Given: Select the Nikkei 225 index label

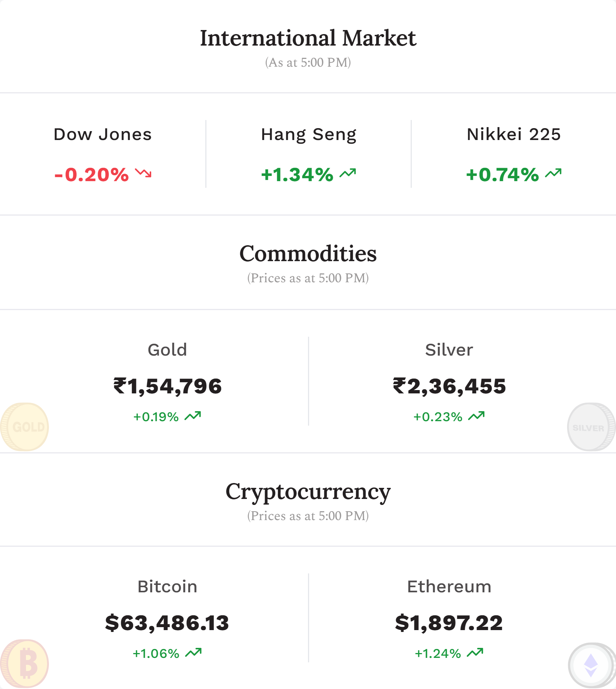Looking at the screenshot, I should pos(514,134).
